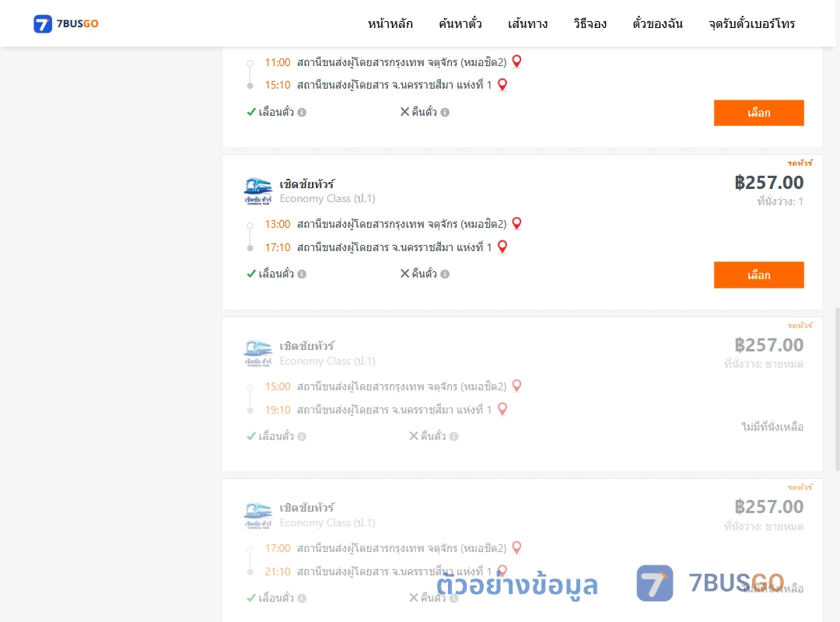
Task: Select the 11:00 departure trip with เลือก button
Action: click(758, 113)
